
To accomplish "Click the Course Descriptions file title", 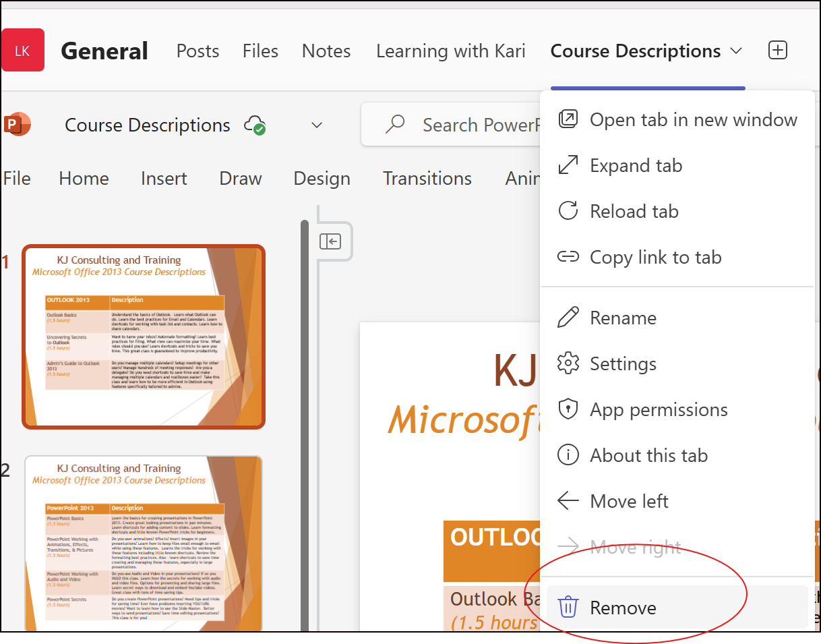I will pos(148,125).
